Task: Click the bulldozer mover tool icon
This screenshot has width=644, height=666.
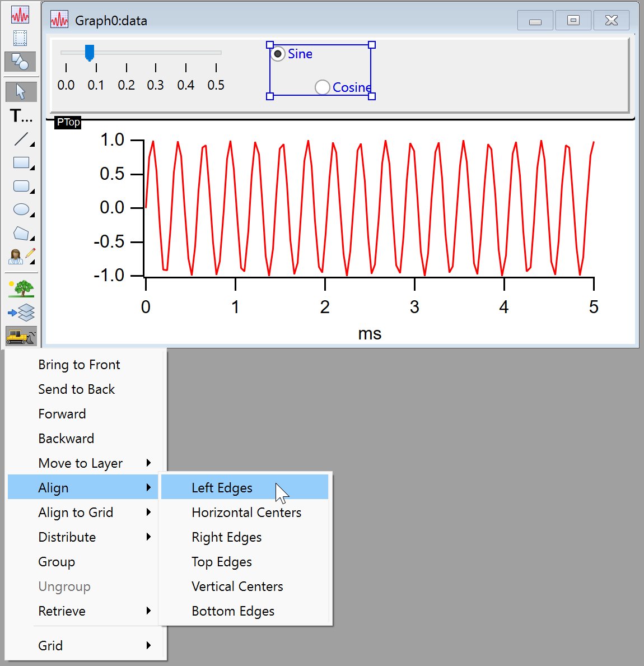Action: (21, 336)
